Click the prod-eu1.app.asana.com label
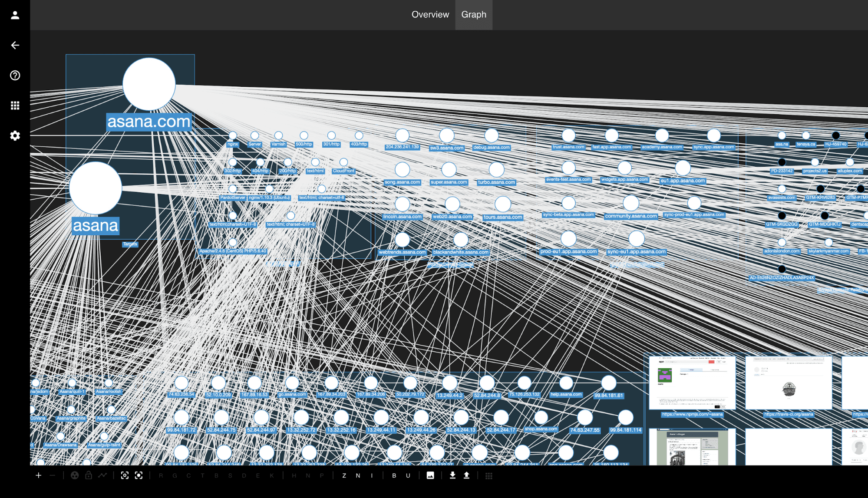The image size is (868, 498). (568, 252)
